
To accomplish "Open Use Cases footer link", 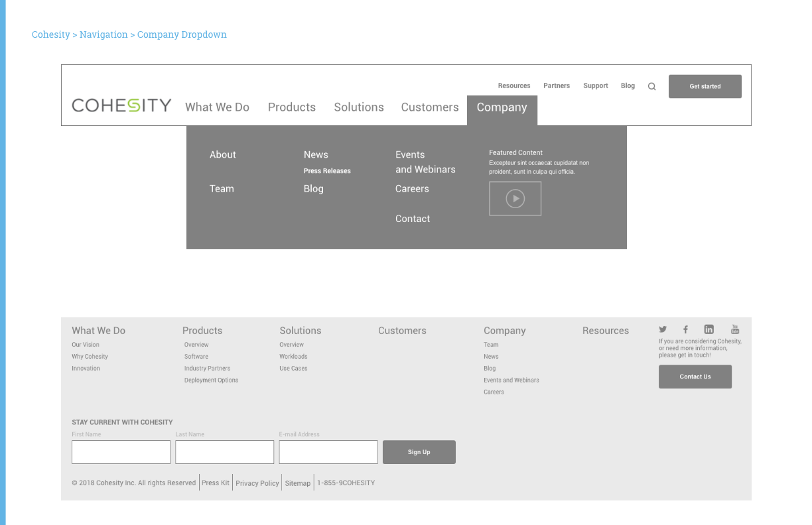I will pos(293,369).
